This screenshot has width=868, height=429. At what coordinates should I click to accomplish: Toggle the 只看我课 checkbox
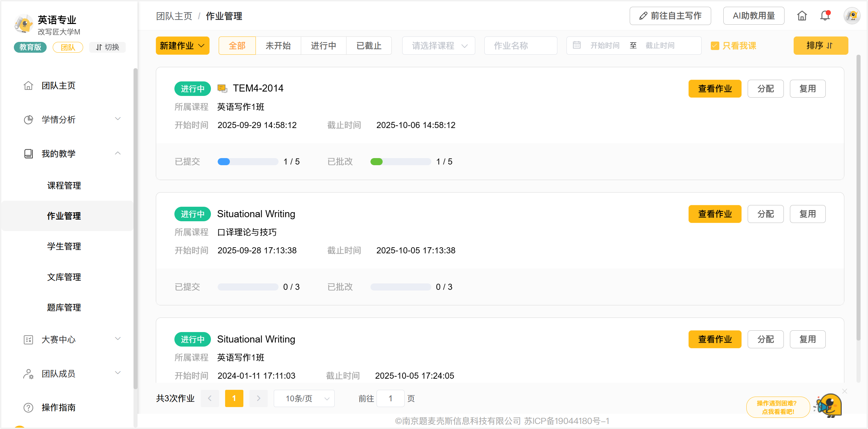click(x=715, y=46)
